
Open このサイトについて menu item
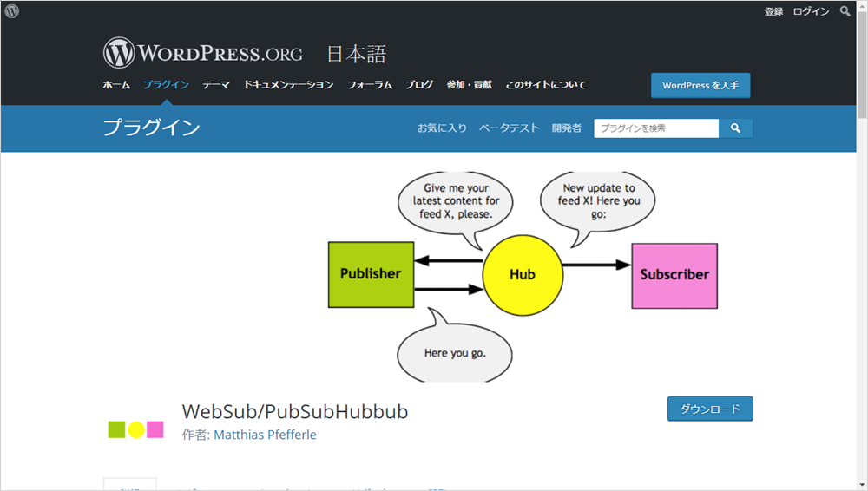point(545,85)
